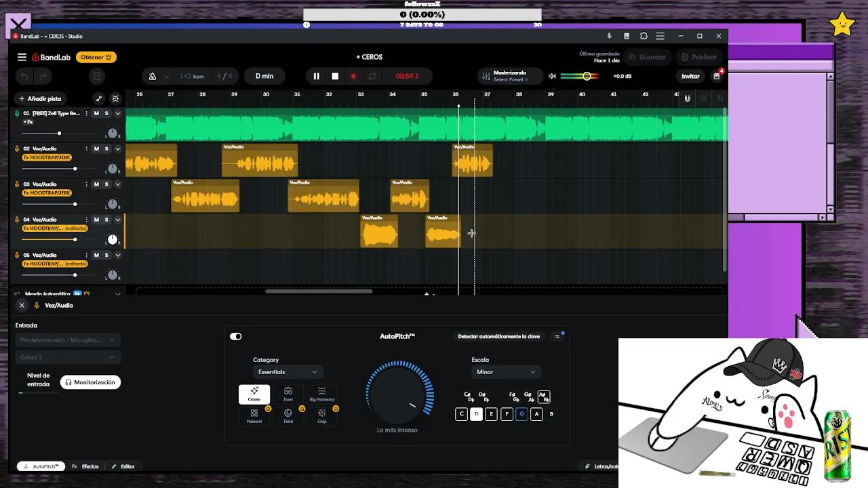868x488 pixels.
Task: Mute track 01 FREE Zell Type Beat
Action: click(96, 114)
